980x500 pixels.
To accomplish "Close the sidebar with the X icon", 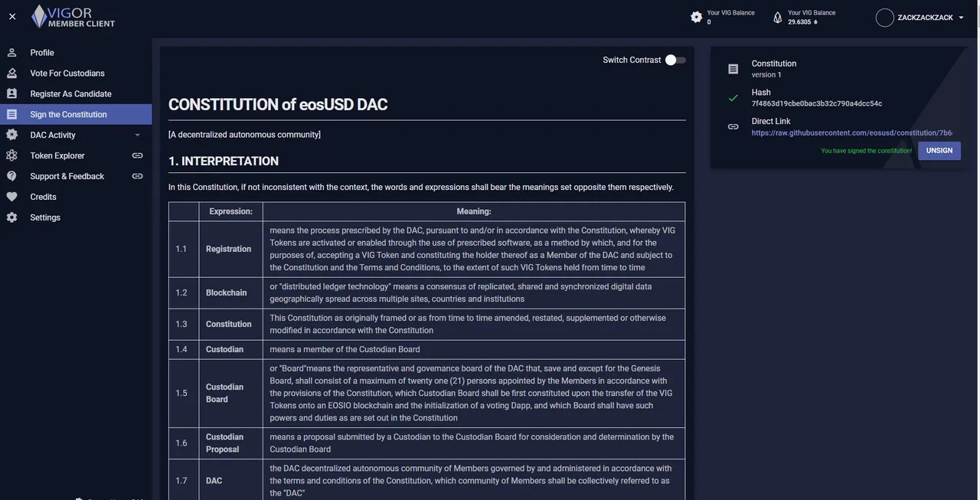I will point(12,16).
